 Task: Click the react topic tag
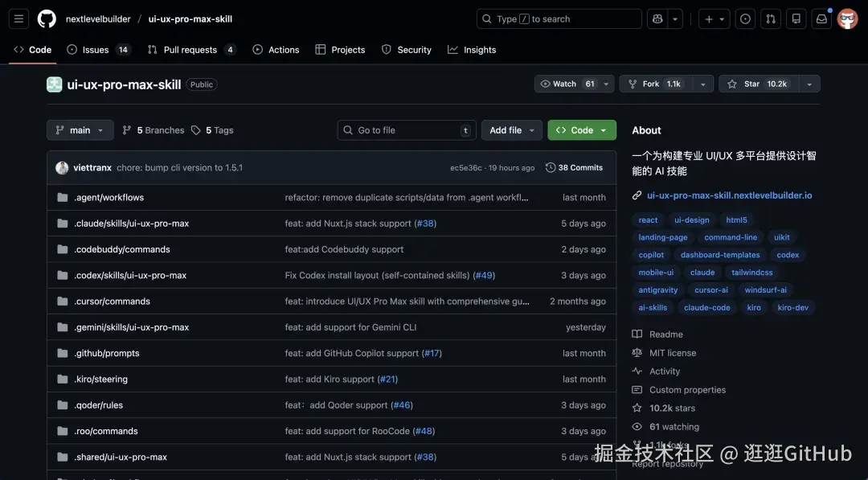coord(648,219)
